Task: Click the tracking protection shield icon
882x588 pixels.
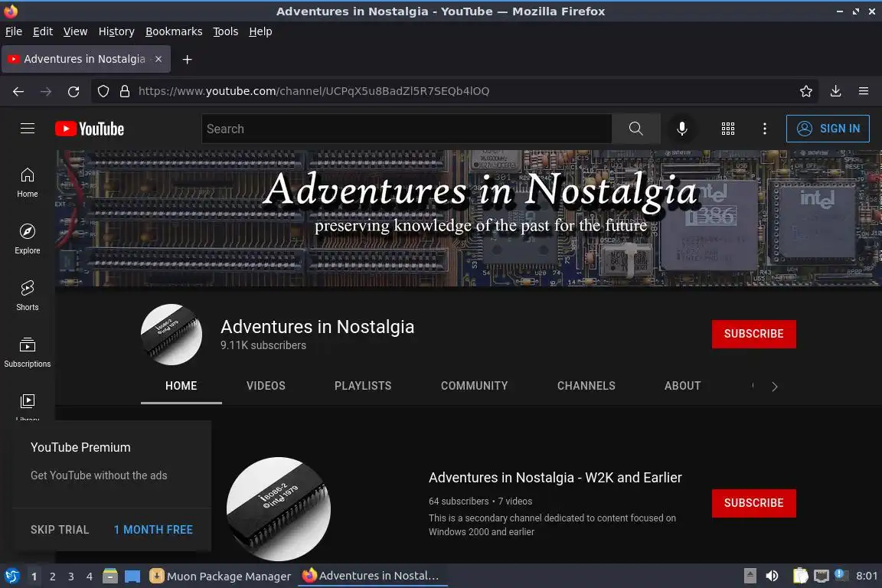Action: coord(103,91)
